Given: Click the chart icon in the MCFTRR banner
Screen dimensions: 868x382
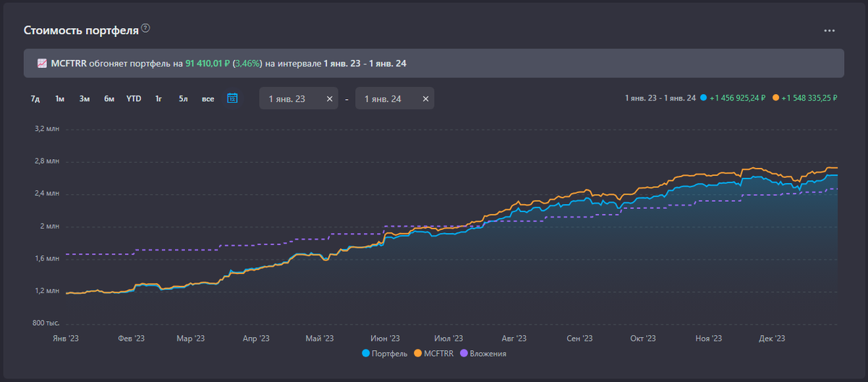Looking at the screenshot, I should 42,64.
